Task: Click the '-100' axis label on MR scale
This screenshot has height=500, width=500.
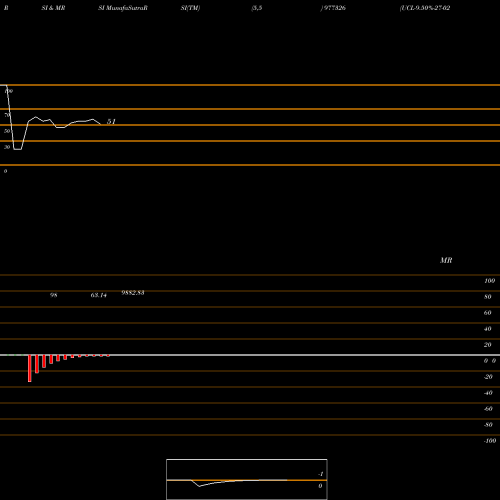Action: coord(490,441)
